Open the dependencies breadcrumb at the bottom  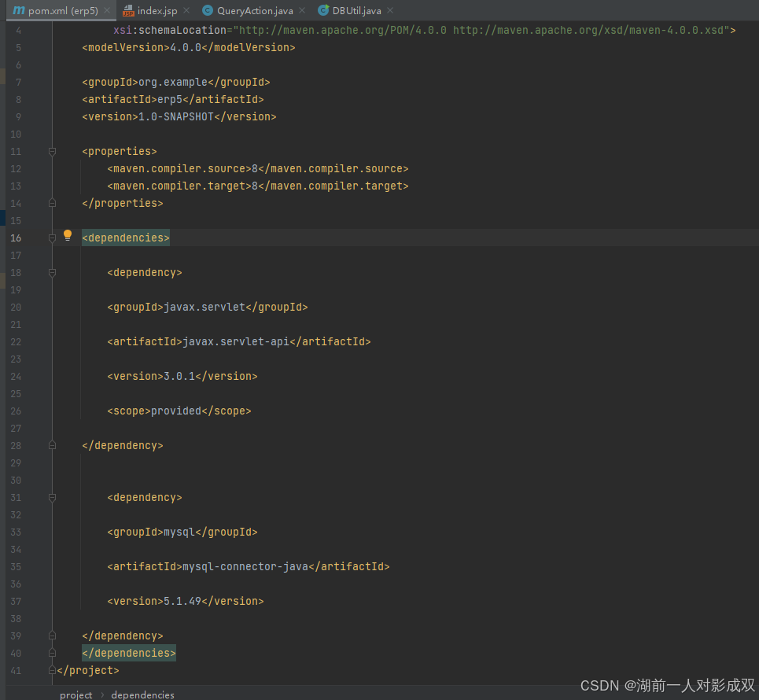tap(142, 694)
